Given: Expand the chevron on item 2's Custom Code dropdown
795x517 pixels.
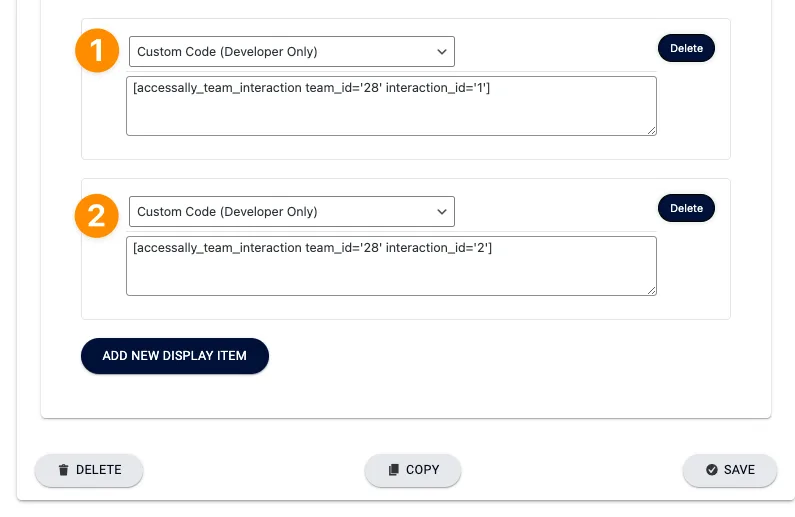Looking at the screenshot, I should coord(442,211).
